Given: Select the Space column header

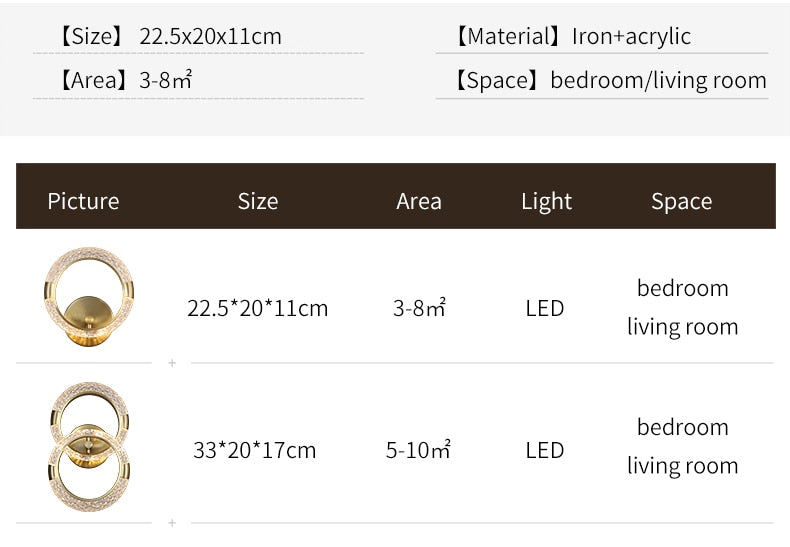Looking at the screenshot, I should (x=681, y=201).
